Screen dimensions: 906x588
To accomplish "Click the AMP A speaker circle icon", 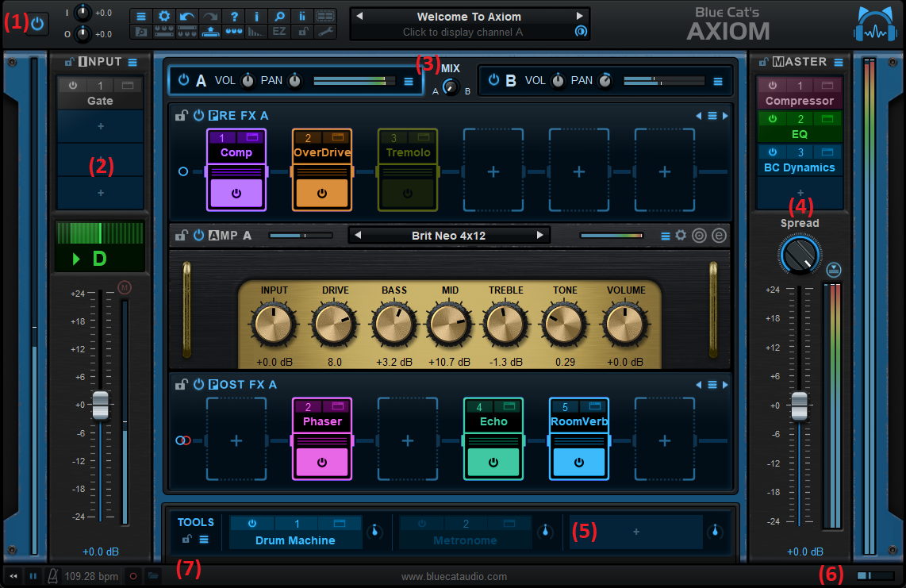I will tap(699, 236).
